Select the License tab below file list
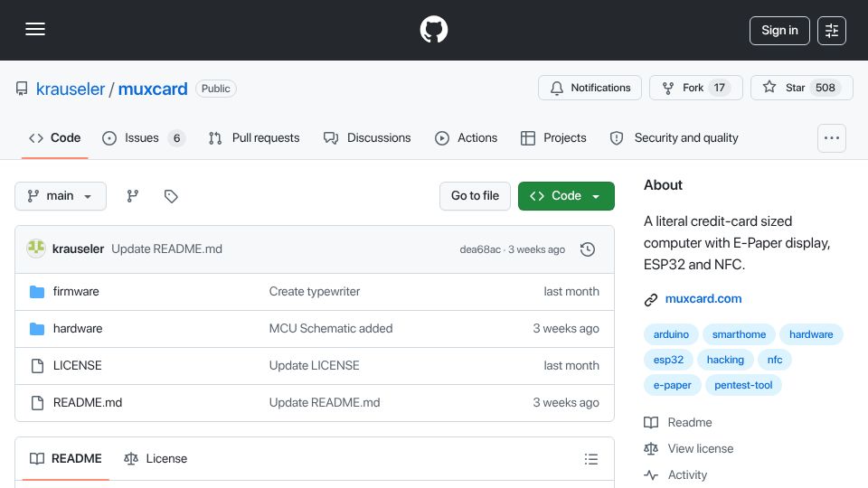 pyautogui.click(x=156, y=459)
